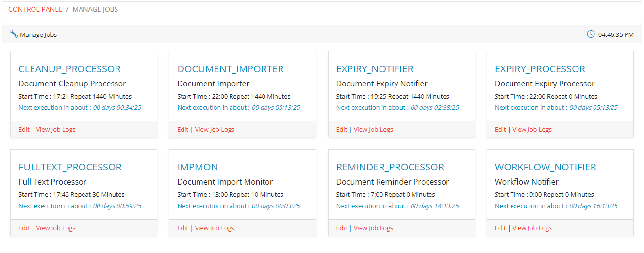Edit the DOCUMENT_IMPORTER job
Viewport: 644px width, 253px height.
tap(183, 129)
